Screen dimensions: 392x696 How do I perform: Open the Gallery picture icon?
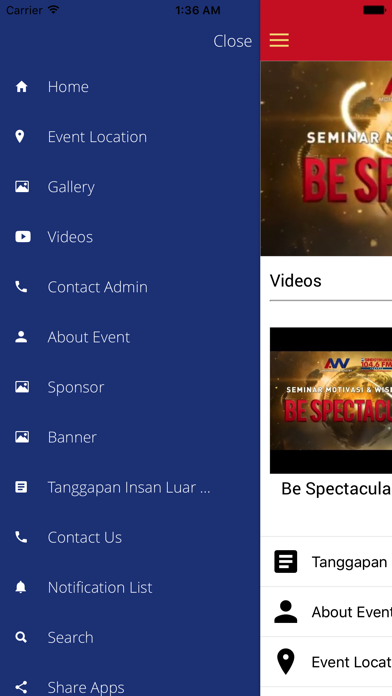click(x=22, y=186)
